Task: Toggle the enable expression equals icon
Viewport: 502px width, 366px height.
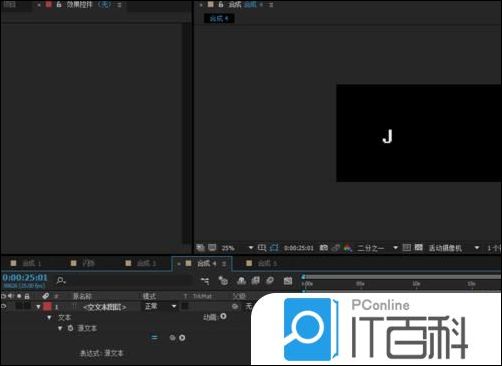Action: tap(154, 338)
